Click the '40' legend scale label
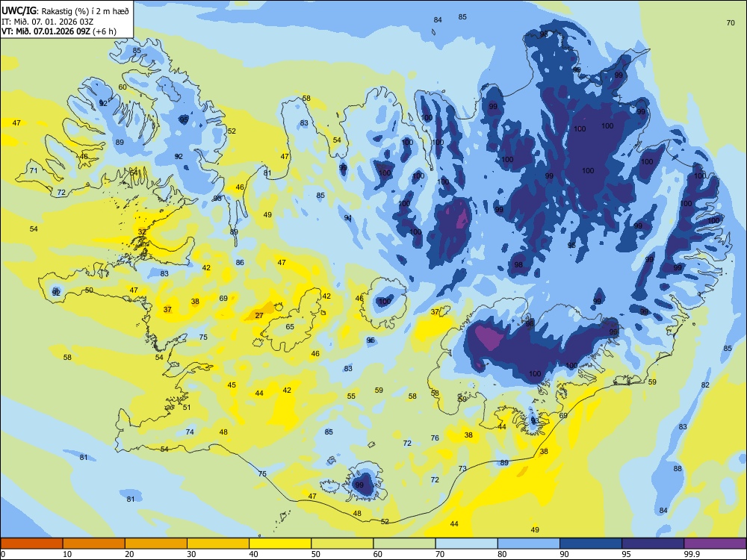The height and width of the screenshot is (560, 747). pyautogui.click(x=254, y=554)
